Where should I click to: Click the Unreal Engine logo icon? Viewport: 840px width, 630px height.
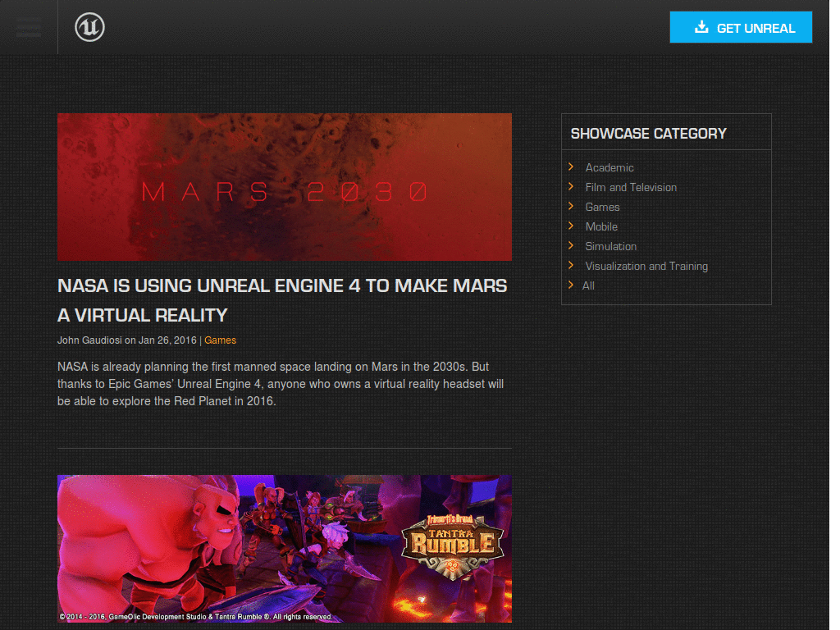[89, 27]
